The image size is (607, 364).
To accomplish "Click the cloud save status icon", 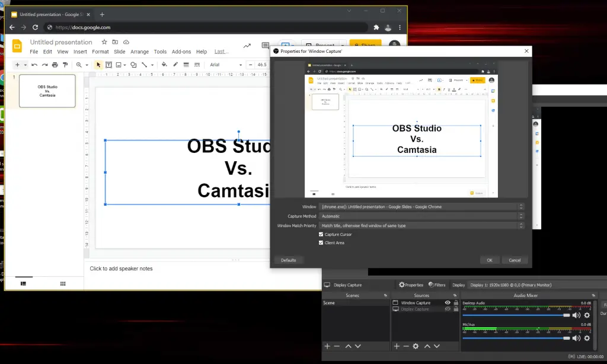I will tap(126, 42).
